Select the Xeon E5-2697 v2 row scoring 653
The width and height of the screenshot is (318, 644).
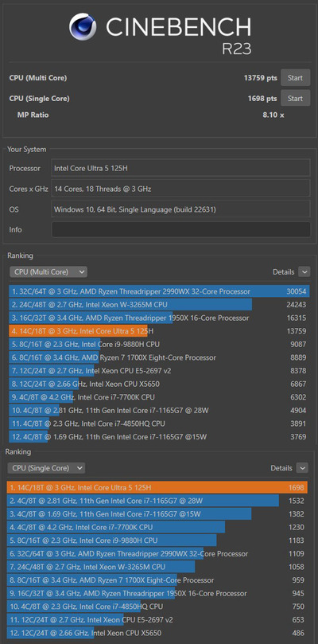[x=157, y=619]
